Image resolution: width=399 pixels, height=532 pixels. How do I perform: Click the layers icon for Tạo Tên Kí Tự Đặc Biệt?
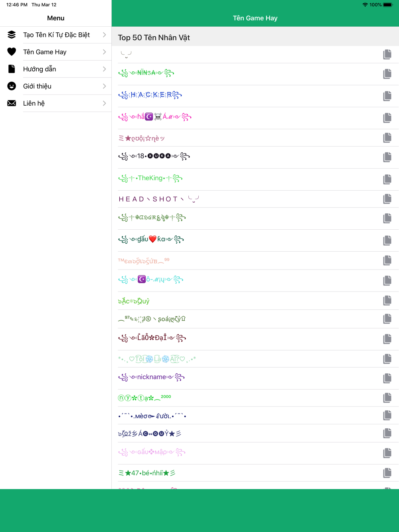tap(12, 35)
